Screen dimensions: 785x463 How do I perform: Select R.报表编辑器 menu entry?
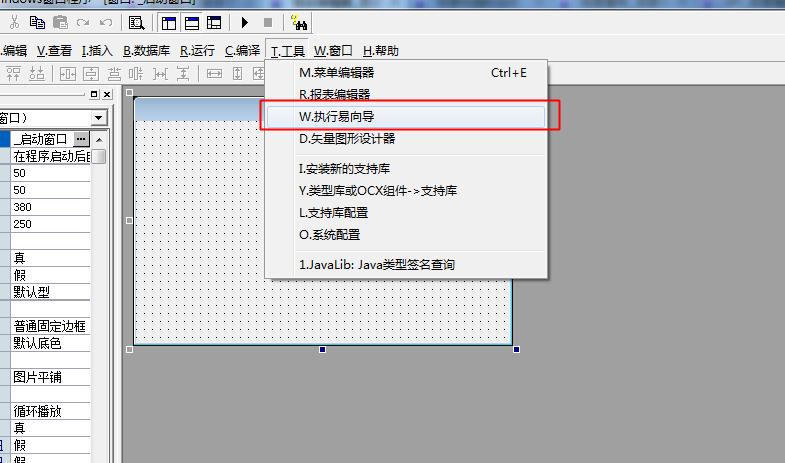(x=406, y=95)
